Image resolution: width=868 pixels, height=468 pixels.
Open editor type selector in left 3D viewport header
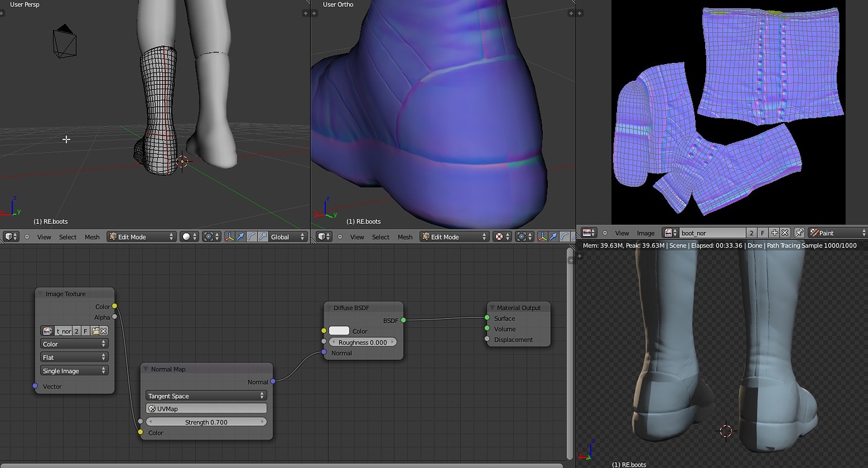pyautogui.click(x=11, y=237)
